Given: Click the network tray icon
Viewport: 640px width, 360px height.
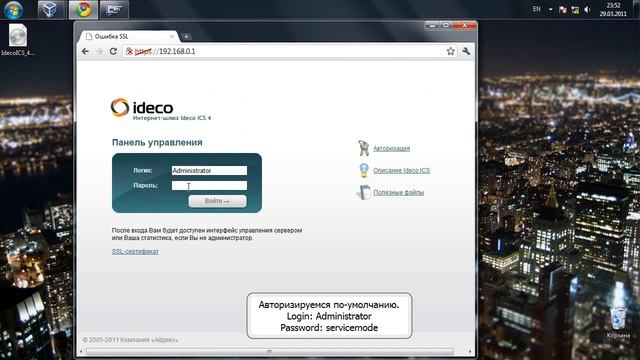Looking at the screenshot, I should click(x=575, y=9).
